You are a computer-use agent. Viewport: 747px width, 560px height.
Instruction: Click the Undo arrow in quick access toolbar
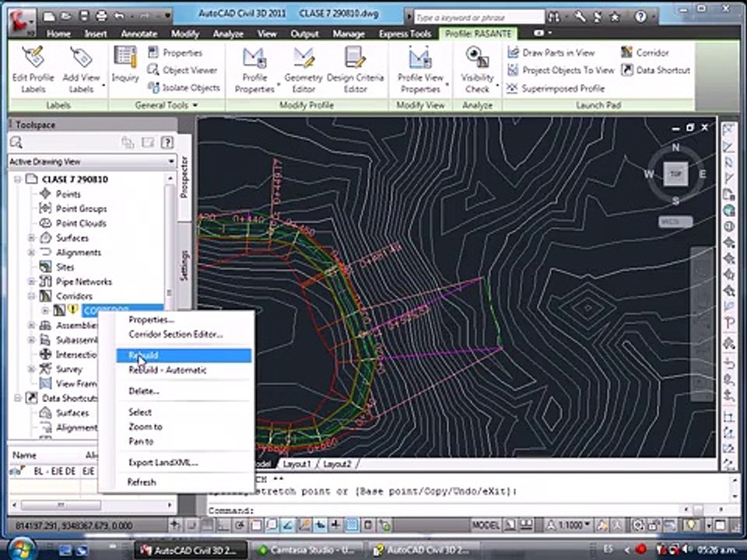point(119,16)
